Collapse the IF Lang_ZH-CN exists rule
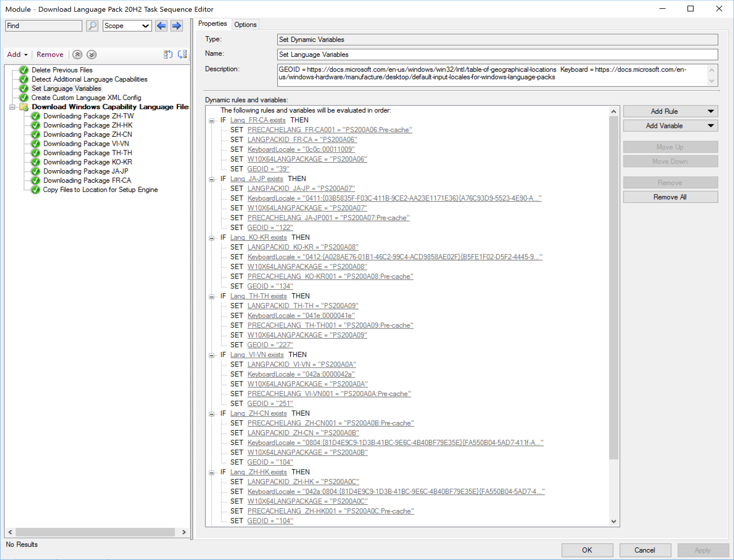The height and width of the screenshot is (560, 734). (x=211, y=414)
